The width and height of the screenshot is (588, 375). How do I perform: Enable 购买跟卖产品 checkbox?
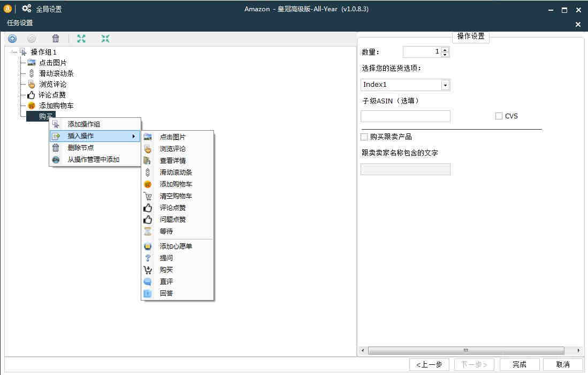pos(364,137)
